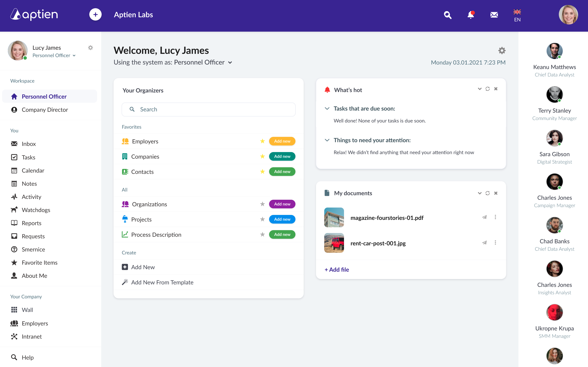Viewport: 588px width, 367px height.
Task: Unfavorite the Employers organizer
Action: 262,141
